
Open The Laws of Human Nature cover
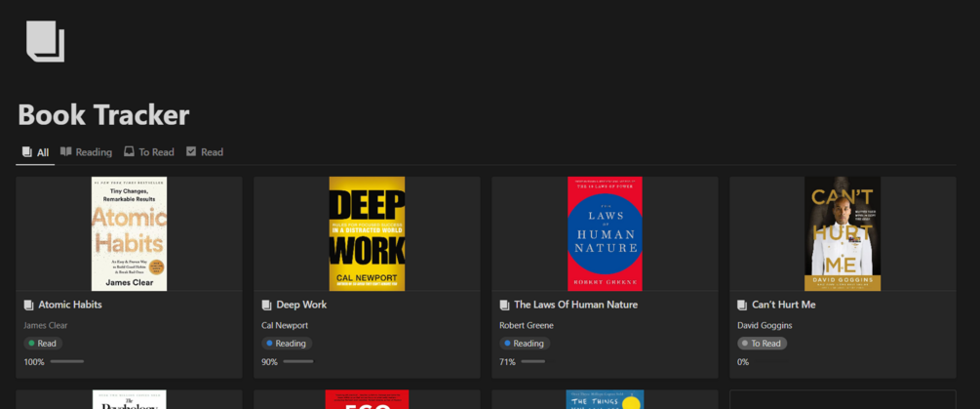point(605,234)
